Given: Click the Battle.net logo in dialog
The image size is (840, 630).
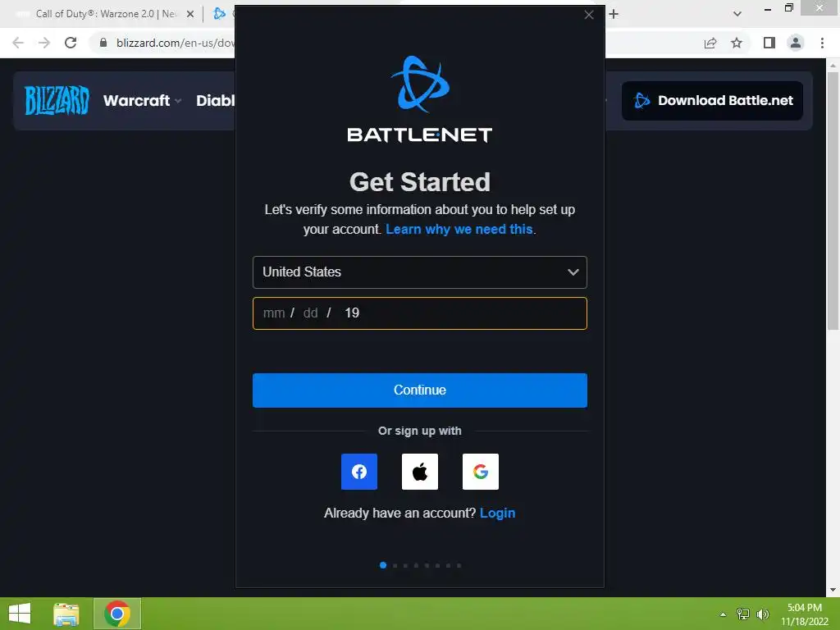Looking at the screenshot, I should [419, 99].
